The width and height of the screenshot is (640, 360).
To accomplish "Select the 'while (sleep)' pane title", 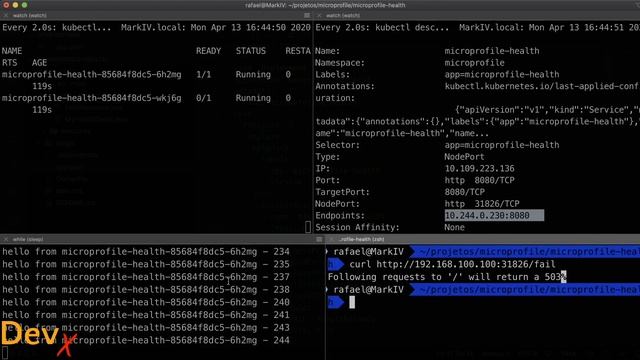I will click(x=28, y=239).
